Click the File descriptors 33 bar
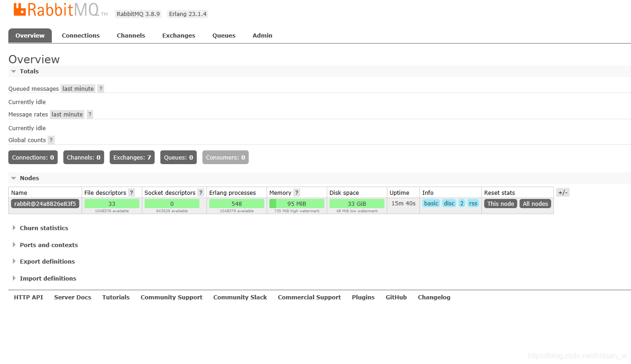Screen dimensions: 631x364 click(112, 204)
